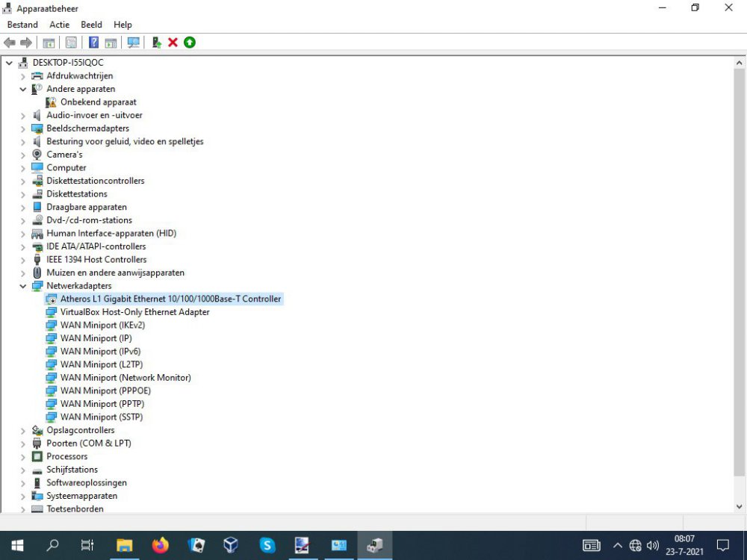Open the Bestand menu
The image size is (747, 560).
[22, 25]
